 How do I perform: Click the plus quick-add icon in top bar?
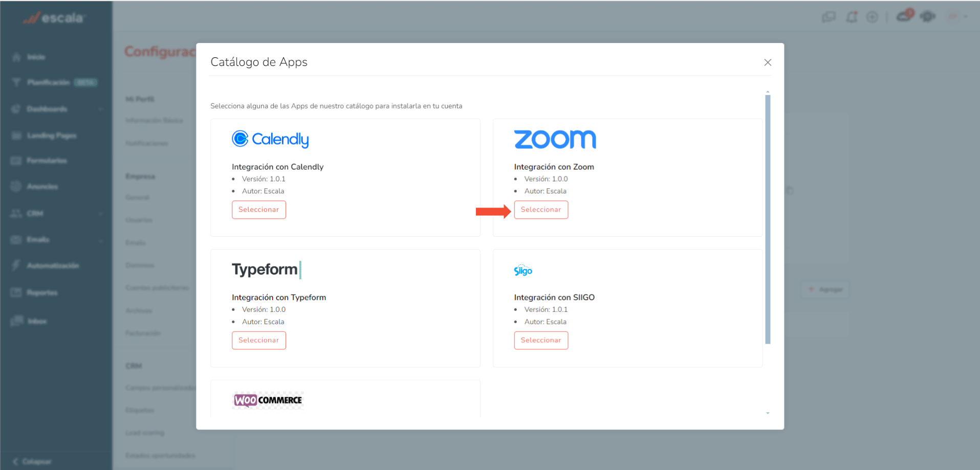[872, 17]
